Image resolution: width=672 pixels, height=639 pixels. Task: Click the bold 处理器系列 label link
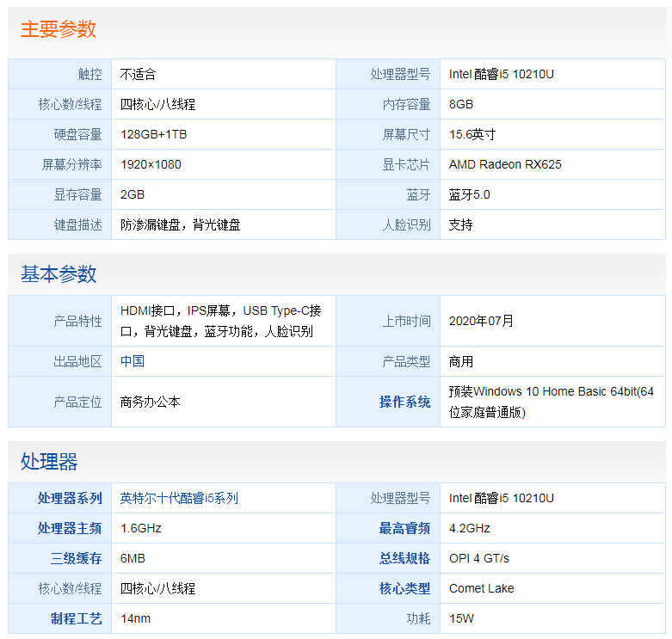click(x=70, y=498)
